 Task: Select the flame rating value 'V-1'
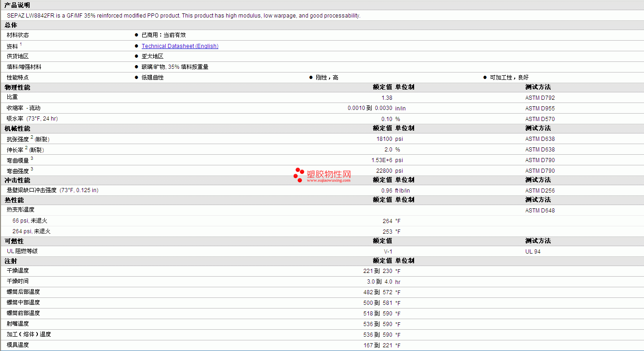[388, 252]
